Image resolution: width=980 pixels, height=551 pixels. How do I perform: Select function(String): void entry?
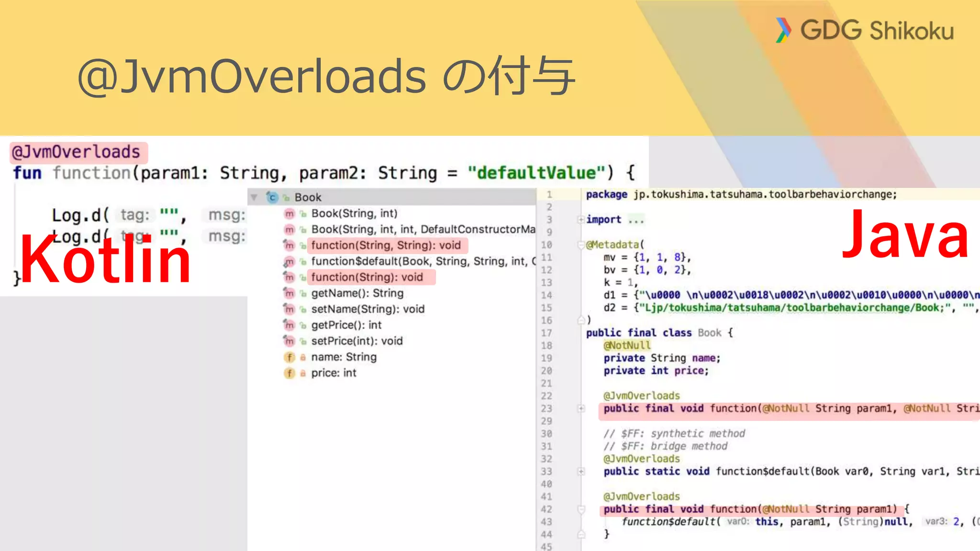pos(367,277)
